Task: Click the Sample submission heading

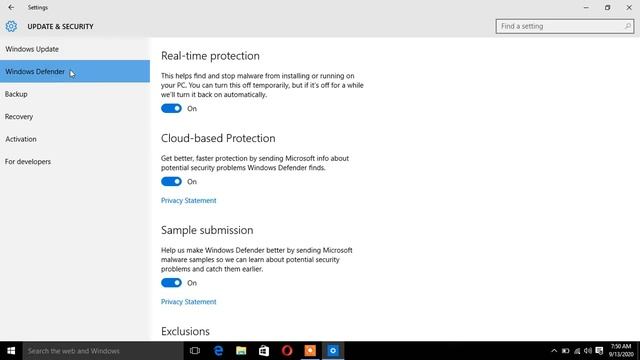Action: click(207, 230)
